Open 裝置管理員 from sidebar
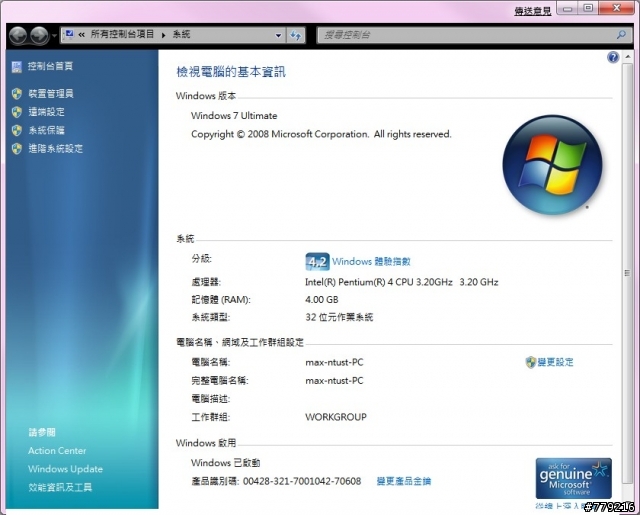The height and width of the screenshot is (515, 640). [51, 94]
